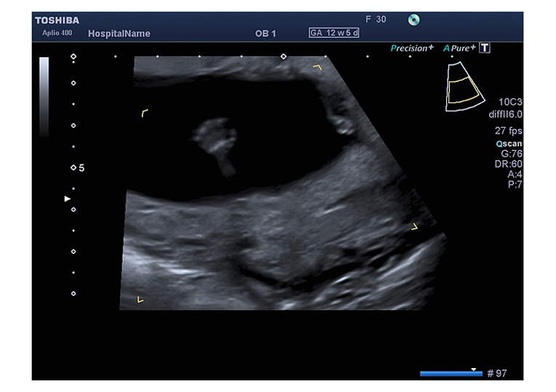Screen dimensions: 556x392
Task: Click the top-right yellow ROI corner marker
Action: pos(317,67)
